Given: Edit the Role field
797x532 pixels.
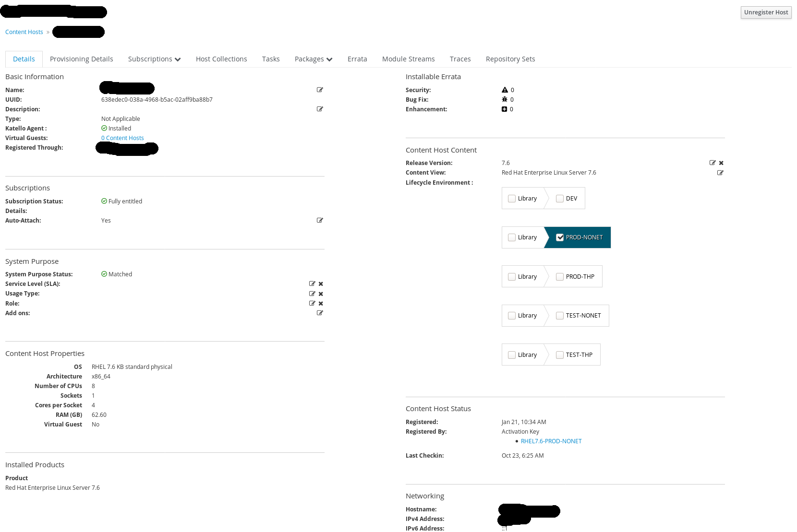Looking at the screenshot, I should click(x=312, y=303).
